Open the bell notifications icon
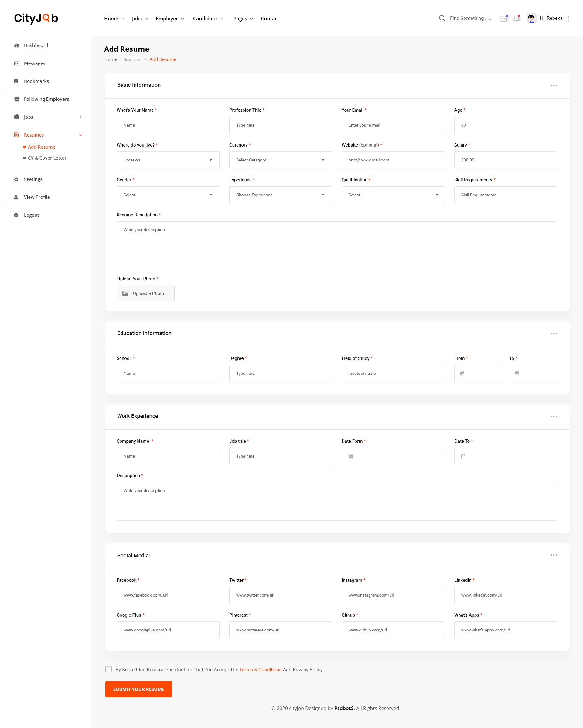This screenshot has height=728, width=583. pyautogui.click(x=517, y=19)
